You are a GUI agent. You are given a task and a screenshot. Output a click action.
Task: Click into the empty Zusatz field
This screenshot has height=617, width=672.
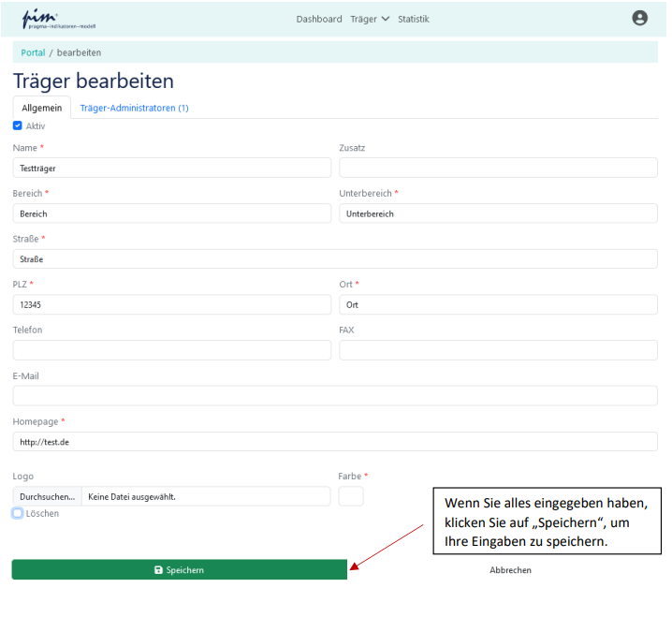tap(498, 168)
